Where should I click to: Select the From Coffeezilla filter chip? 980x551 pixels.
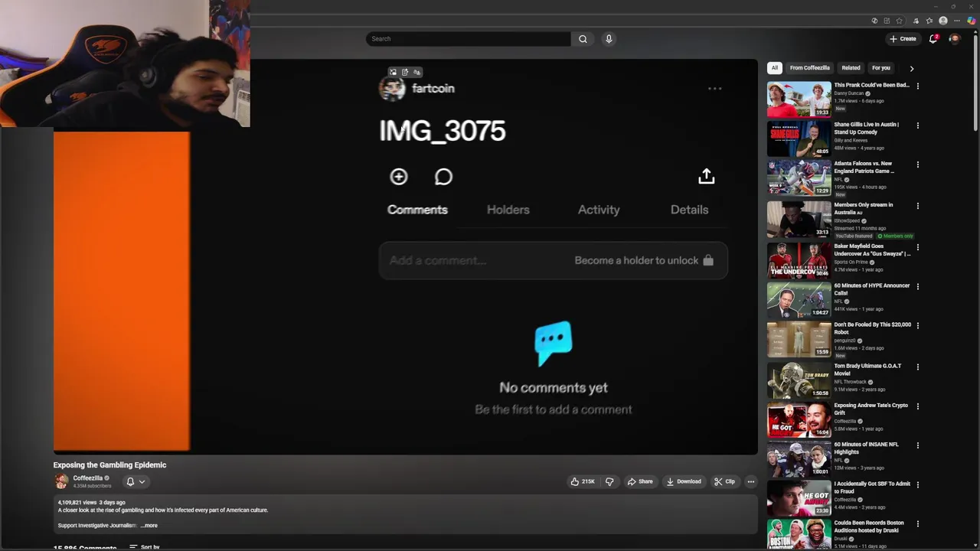tap(809, 68)
